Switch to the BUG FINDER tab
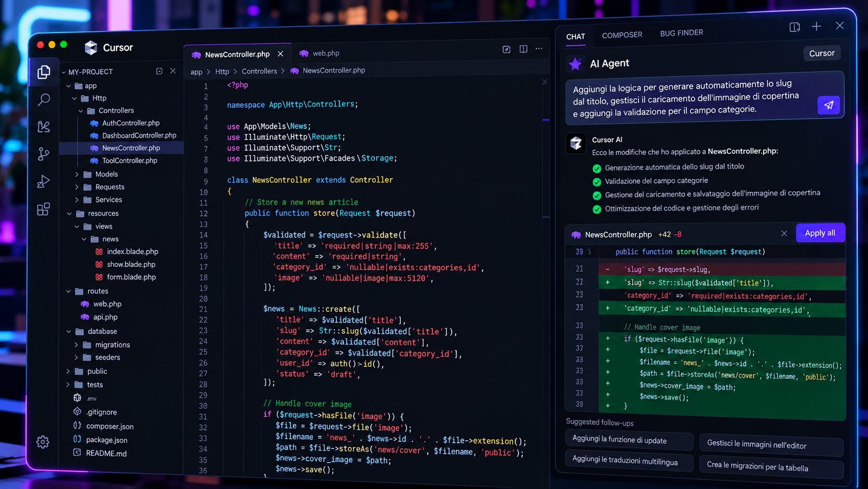868x489 pixels. 682,33
